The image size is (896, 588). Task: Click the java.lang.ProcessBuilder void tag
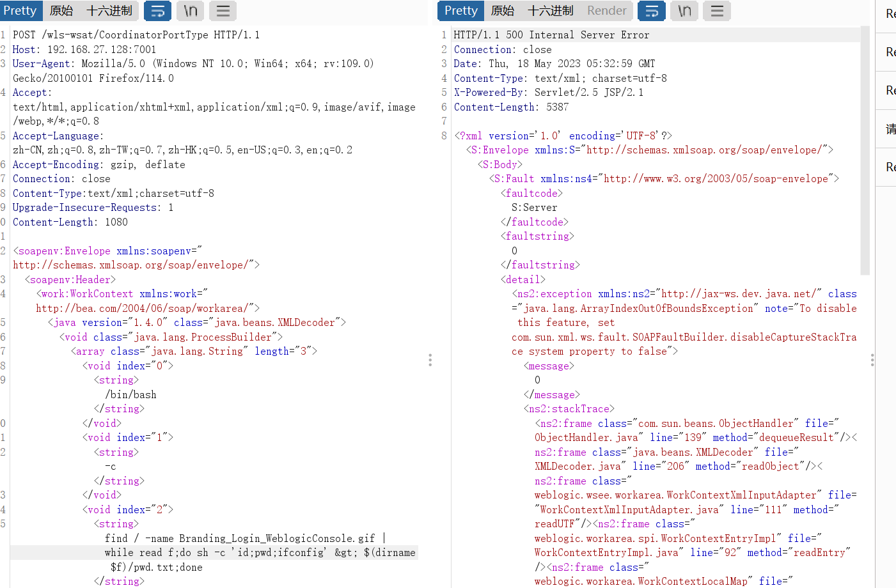click(171, 337)
